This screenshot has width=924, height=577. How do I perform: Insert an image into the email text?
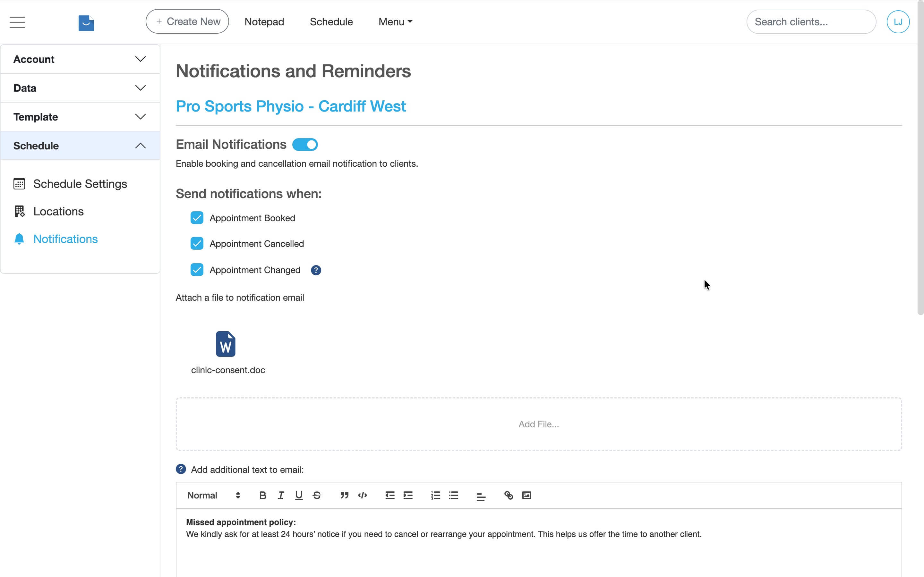point(526,495)
